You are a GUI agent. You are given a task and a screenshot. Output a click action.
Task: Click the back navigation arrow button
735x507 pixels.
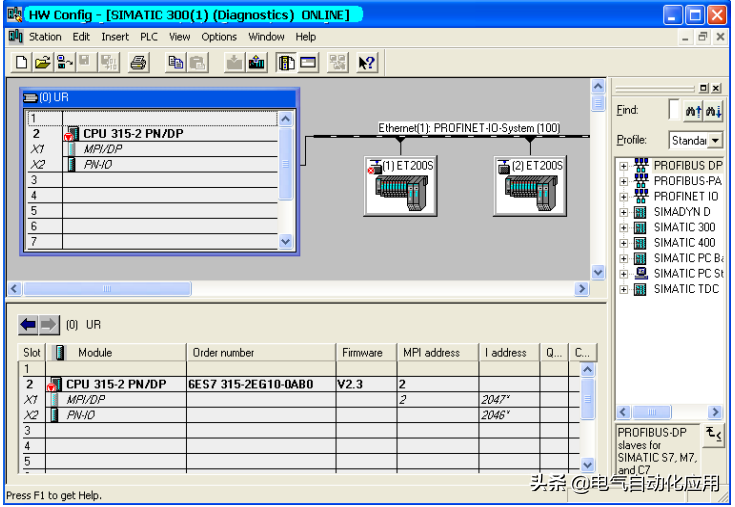click(28, 325)
